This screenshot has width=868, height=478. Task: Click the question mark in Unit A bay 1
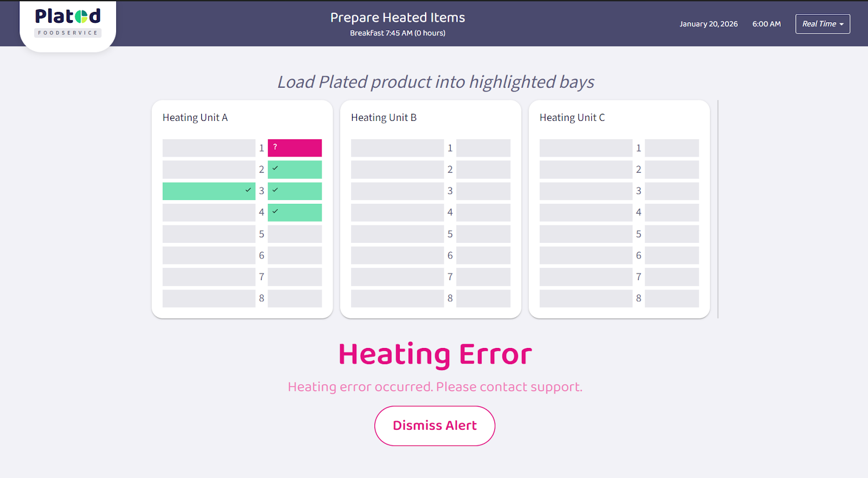pos(275,147)
